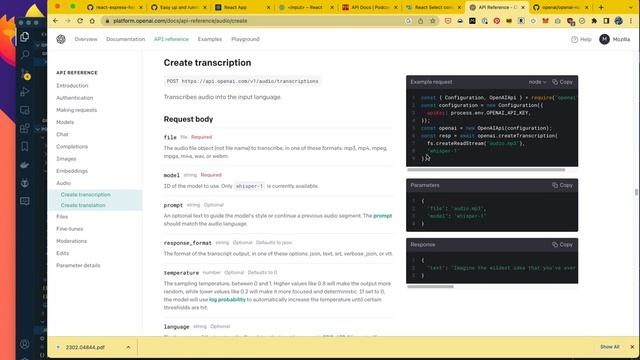Open the Chrome three-dot menu
Viewport: 640px width, 360px height.
tap(631, 21)
